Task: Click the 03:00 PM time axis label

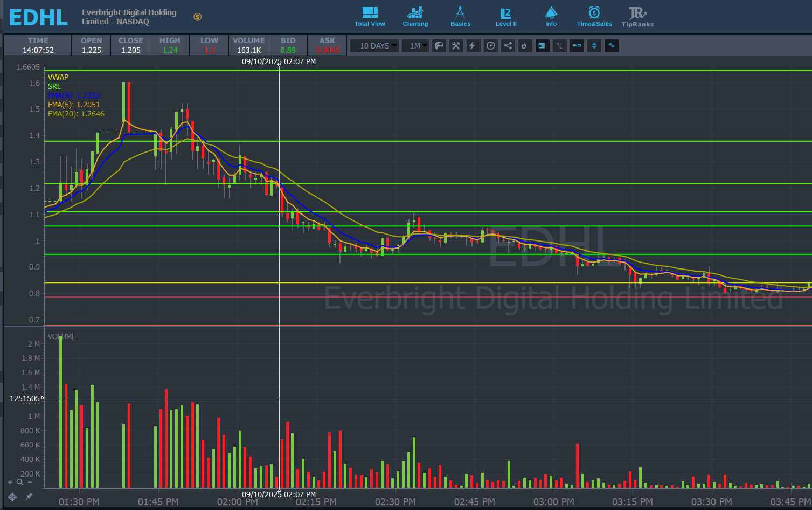Action: (x=554, y=502)
